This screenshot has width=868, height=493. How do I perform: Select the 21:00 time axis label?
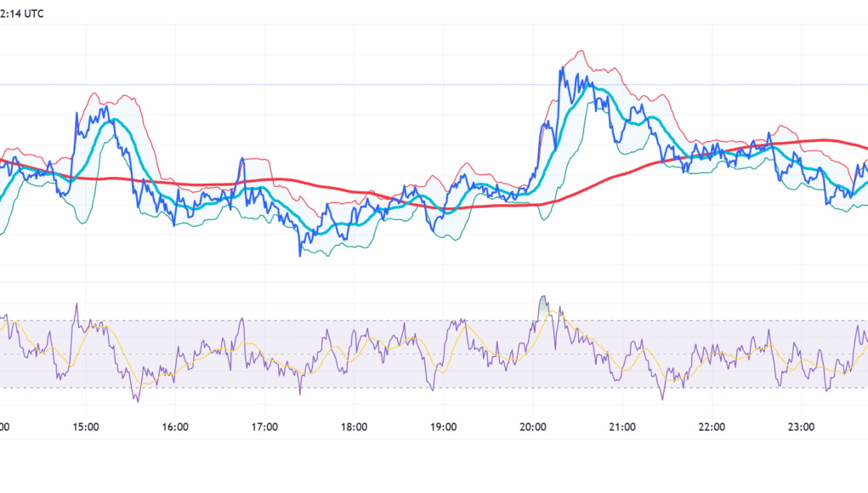coord(622,427)
